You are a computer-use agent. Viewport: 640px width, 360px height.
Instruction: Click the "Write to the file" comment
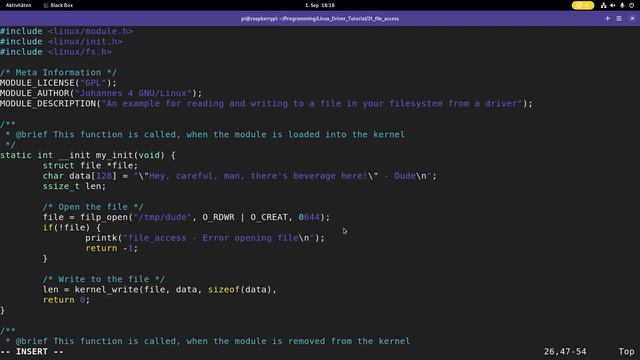point(104,279)
